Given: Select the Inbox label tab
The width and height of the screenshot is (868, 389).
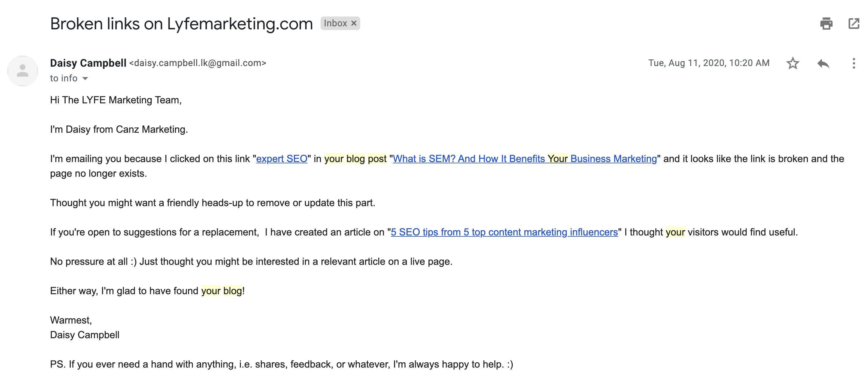Looking at the screenshot, I should 336,23.
